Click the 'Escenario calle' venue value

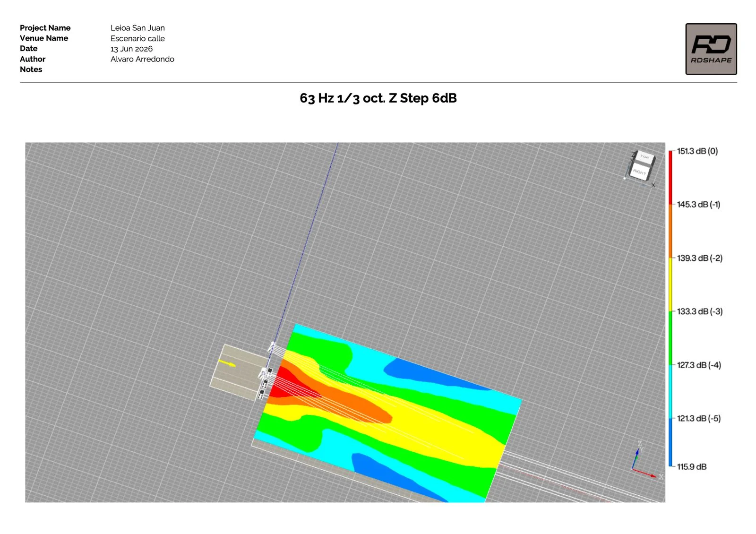coord(137,38)
